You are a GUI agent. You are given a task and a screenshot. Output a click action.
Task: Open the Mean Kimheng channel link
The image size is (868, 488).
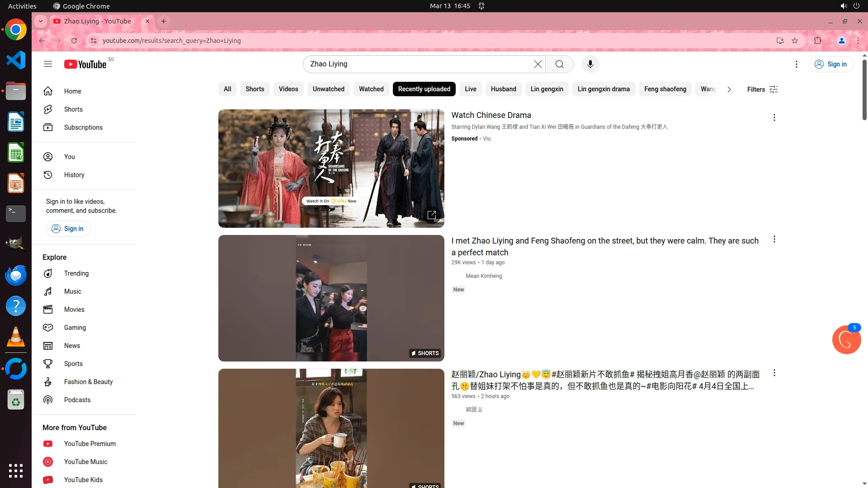tap(483, 276)
